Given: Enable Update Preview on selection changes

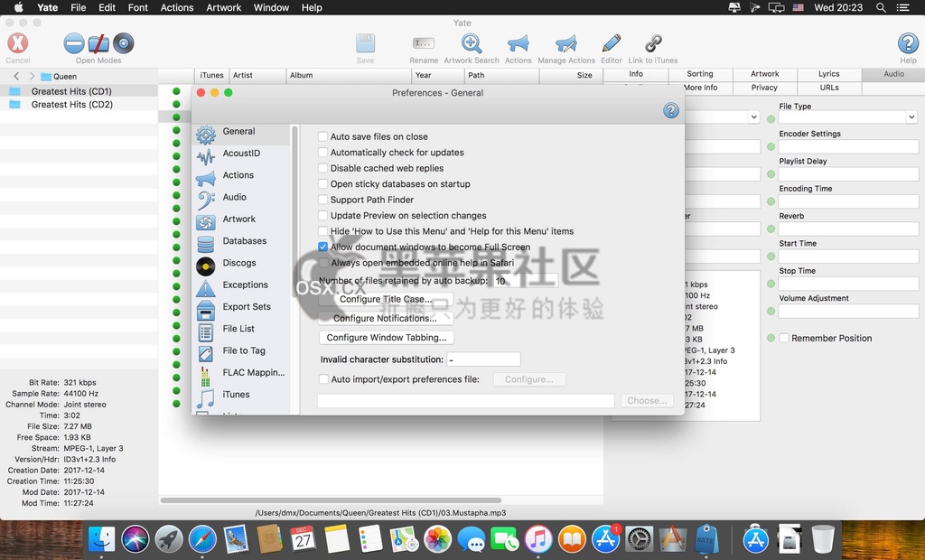Looking at the screenshot, I should point(322,215).
